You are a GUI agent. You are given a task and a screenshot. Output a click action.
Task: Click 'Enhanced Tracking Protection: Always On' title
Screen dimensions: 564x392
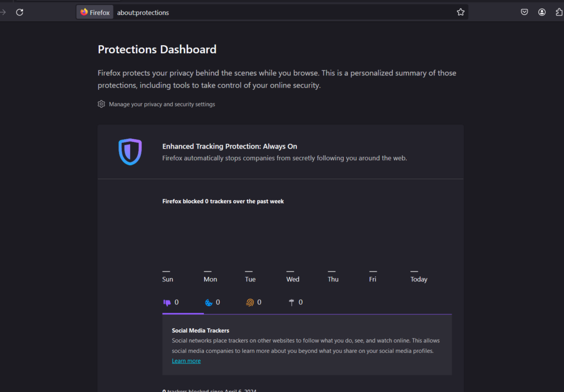click(230, 146)
